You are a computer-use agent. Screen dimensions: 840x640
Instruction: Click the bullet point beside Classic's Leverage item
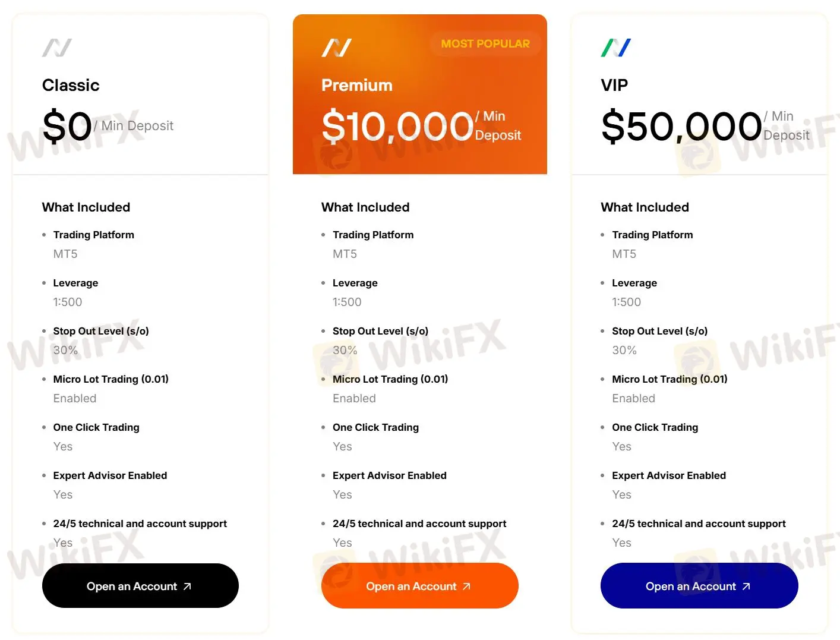pos(44,283)
